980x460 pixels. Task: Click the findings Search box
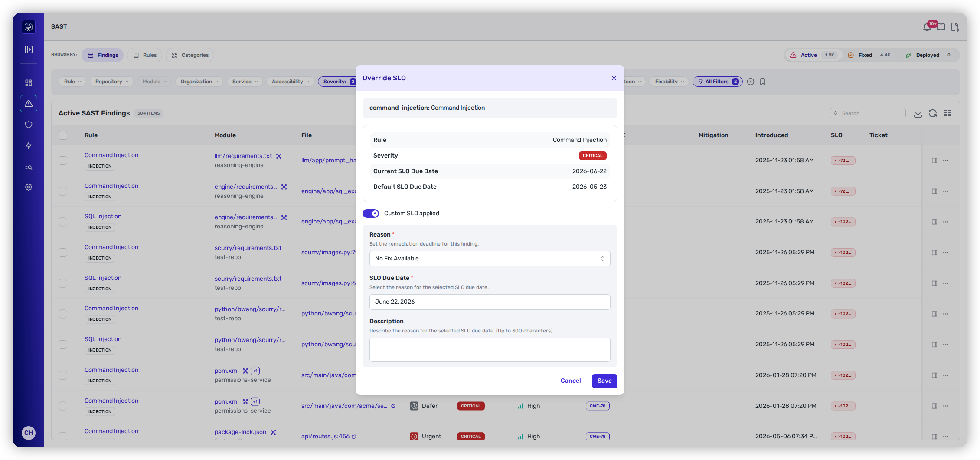(868, 113)
